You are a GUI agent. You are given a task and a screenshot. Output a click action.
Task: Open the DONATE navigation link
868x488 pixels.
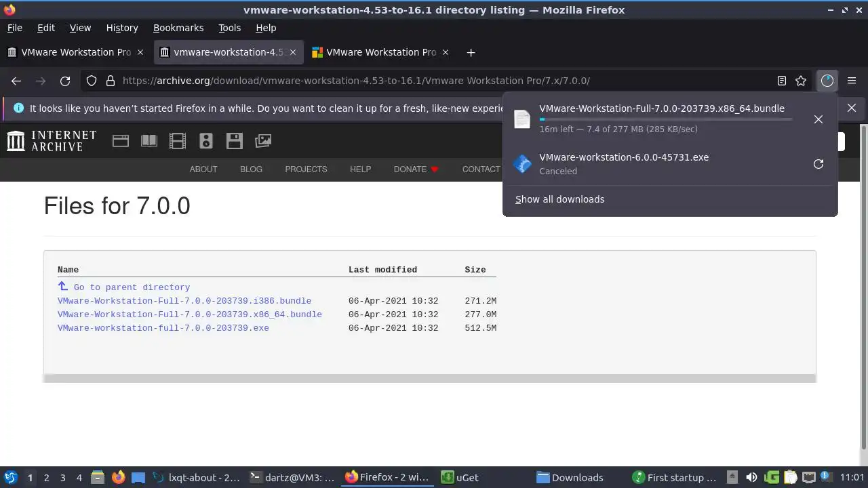point(416,169)
